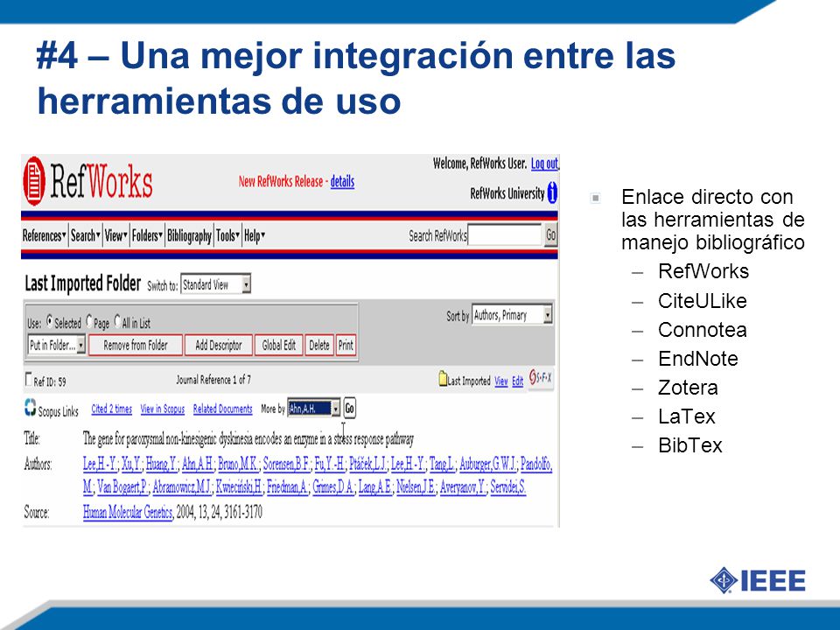Open the Tools menu

click(227, 235)
